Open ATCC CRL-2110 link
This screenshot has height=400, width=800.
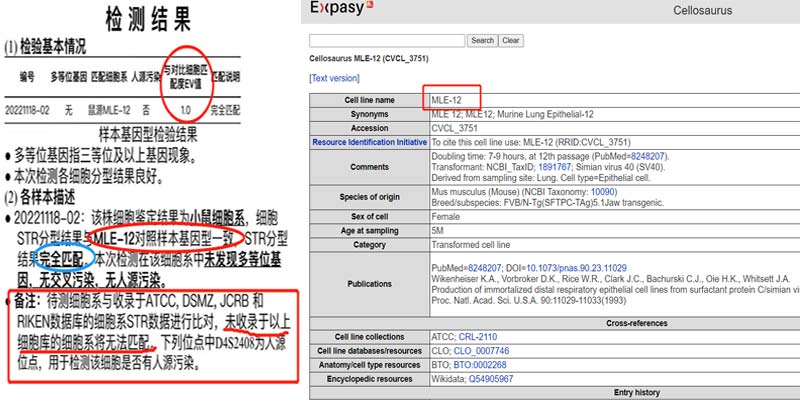478,337
